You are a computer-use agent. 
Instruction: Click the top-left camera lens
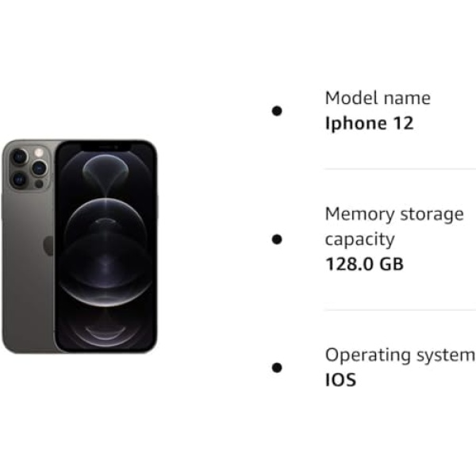click(x=19, y=157)
